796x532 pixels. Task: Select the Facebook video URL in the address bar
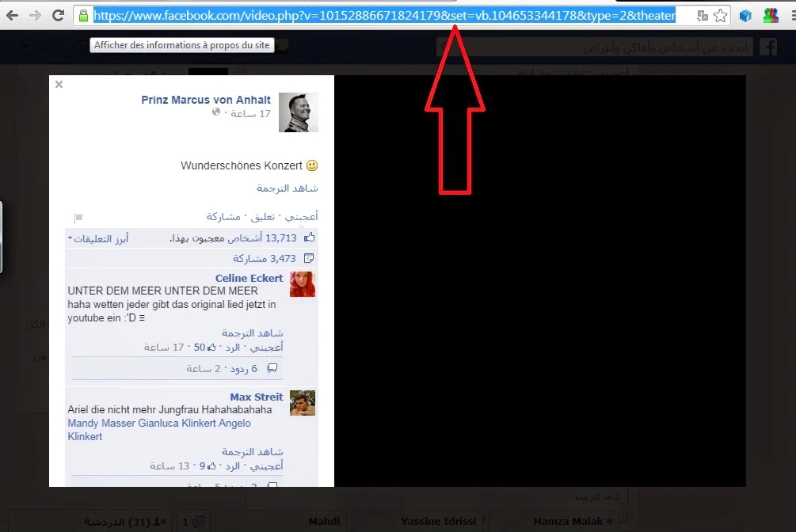point(384,15)
